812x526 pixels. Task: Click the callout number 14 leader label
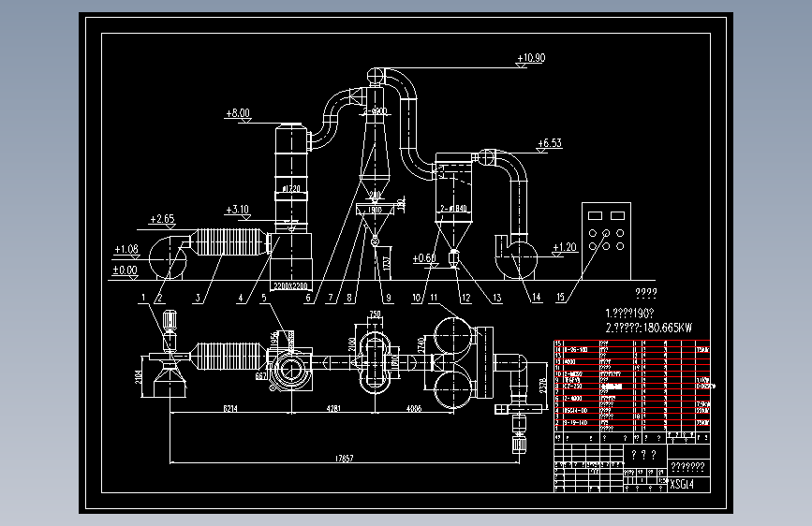coord(536,298)
